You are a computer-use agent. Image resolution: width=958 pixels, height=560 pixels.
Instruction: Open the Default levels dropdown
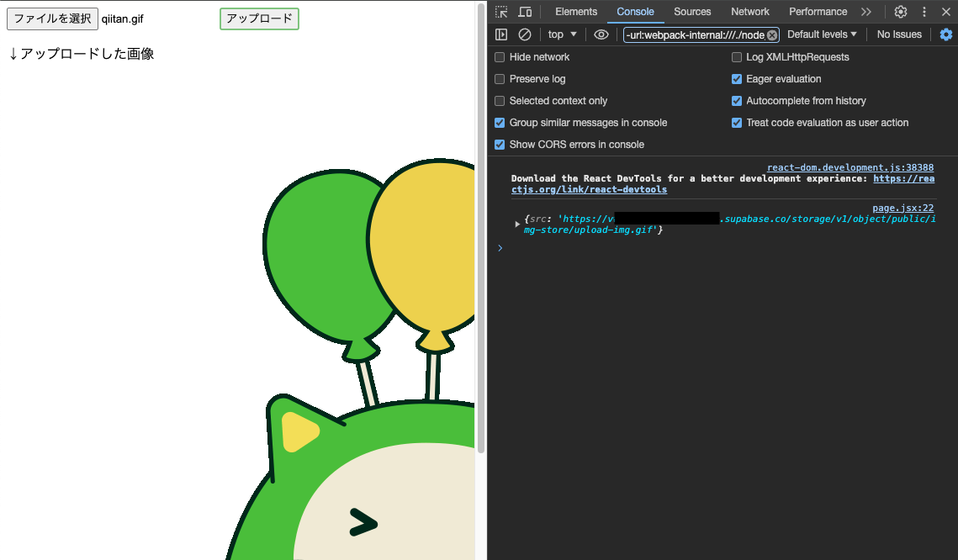[822, 34]
